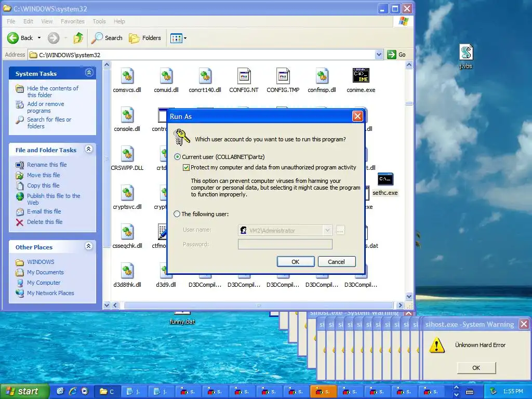
Task: Click the Start button
Action: tap(24, 391)
